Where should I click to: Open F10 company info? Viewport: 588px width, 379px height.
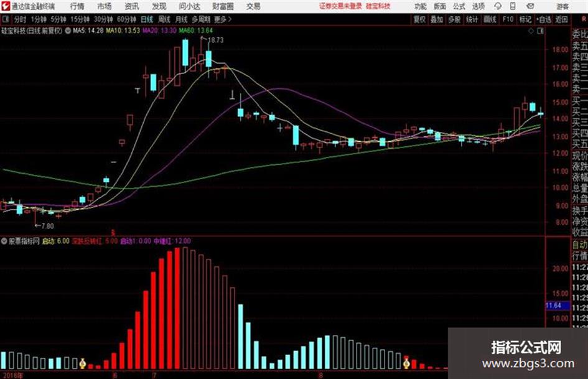(x=508, y=19)
